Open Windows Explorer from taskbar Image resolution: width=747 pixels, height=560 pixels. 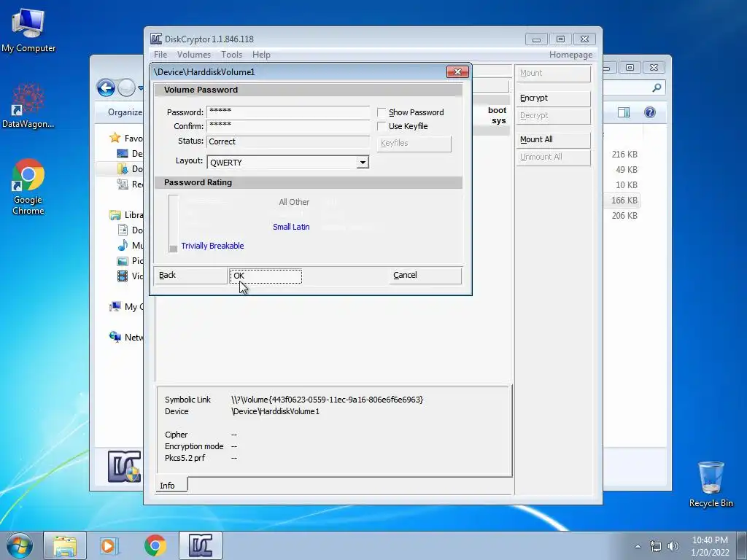tap(65, 545)
